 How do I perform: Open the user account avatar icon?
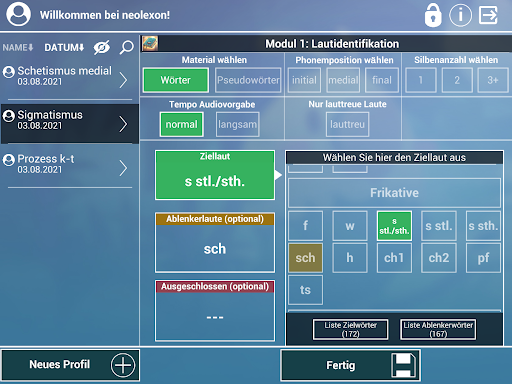18,14
